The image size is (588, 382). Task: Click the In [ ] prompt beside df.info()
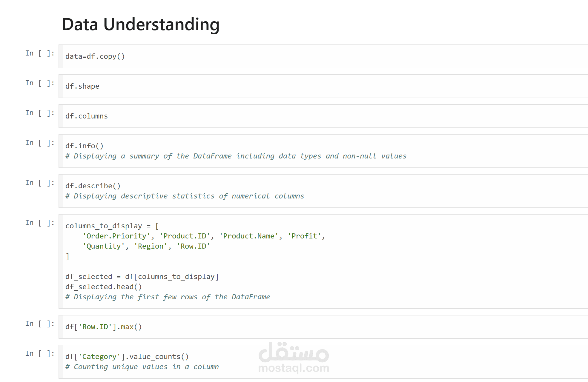[40, 143]
